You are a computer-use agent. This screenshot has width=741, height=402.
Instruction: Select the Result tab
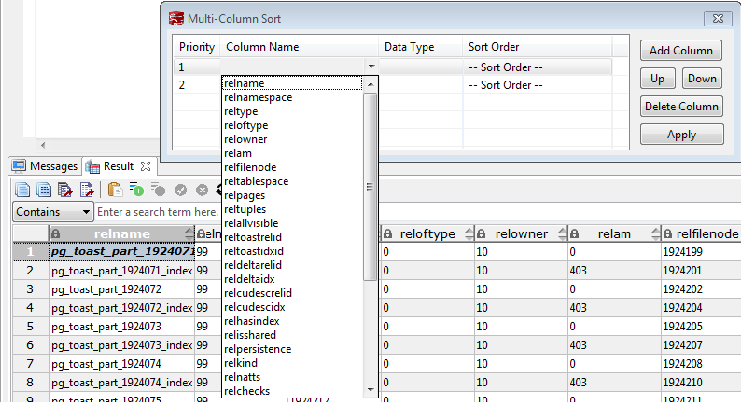click(x=118, y=166)
